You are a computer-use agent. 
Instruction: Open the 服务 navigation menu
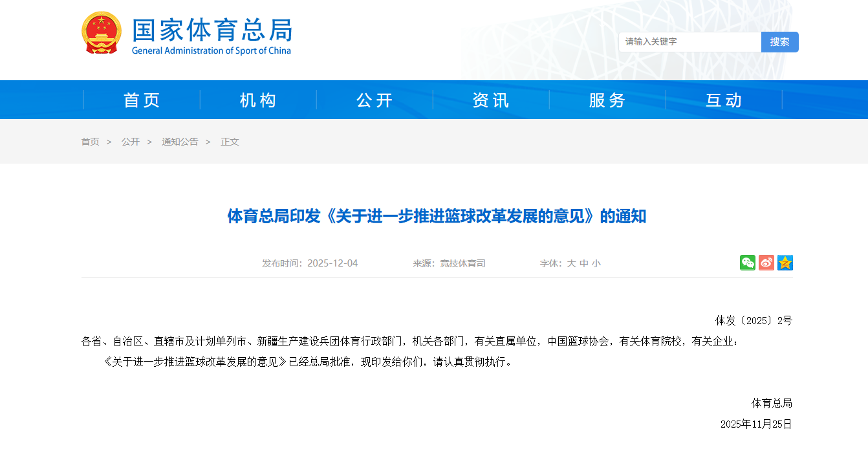tap(607, 100)
